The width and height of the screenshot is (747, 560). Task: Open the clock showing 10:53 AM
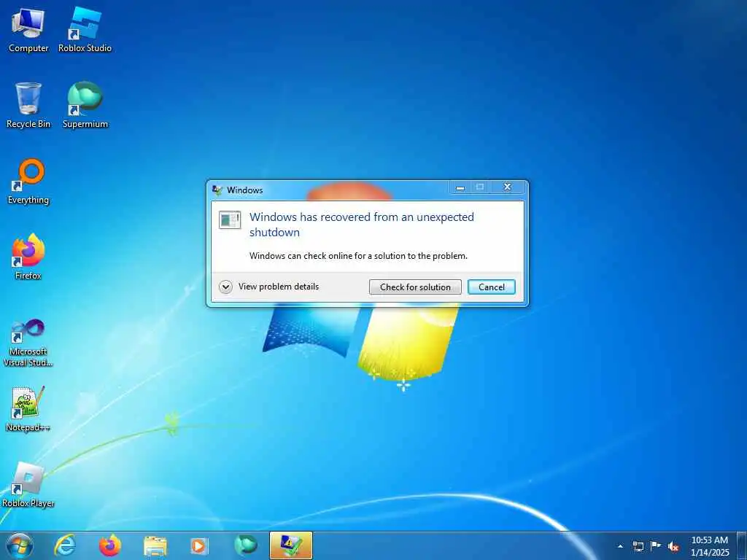709,546
